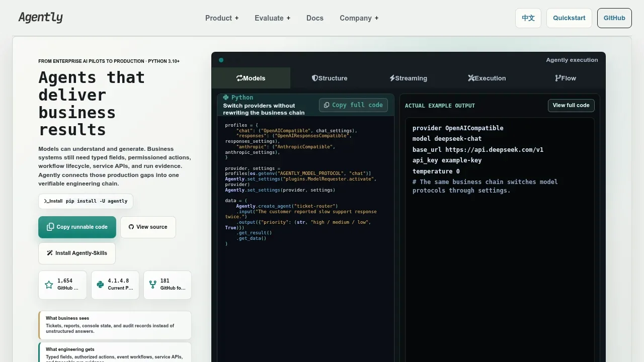Switch to the Flow tab

[x=566, y=78]
